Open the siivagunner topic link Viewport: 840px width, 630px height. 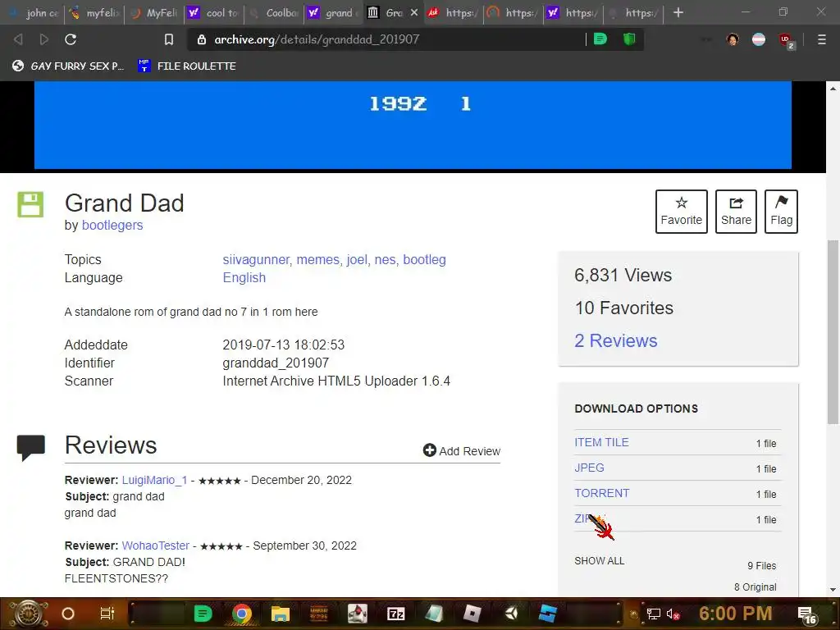coord(256,260)
